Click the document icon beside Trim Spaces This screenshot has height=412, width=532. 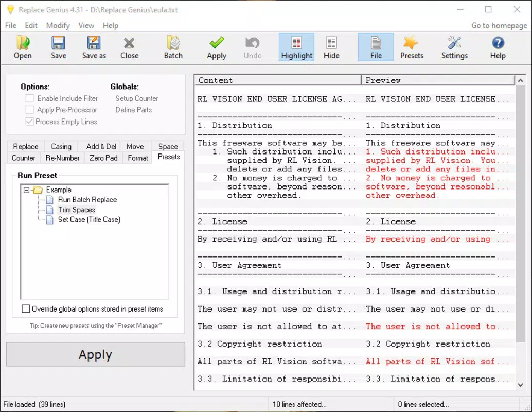[x=49, y=210]
